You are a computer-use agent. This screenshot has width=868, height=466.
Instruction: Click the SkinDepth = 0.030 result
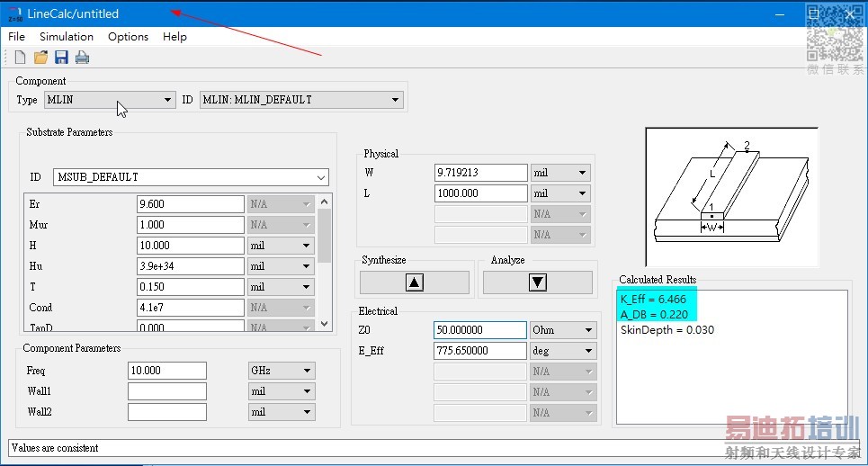(x=667, y=330)
